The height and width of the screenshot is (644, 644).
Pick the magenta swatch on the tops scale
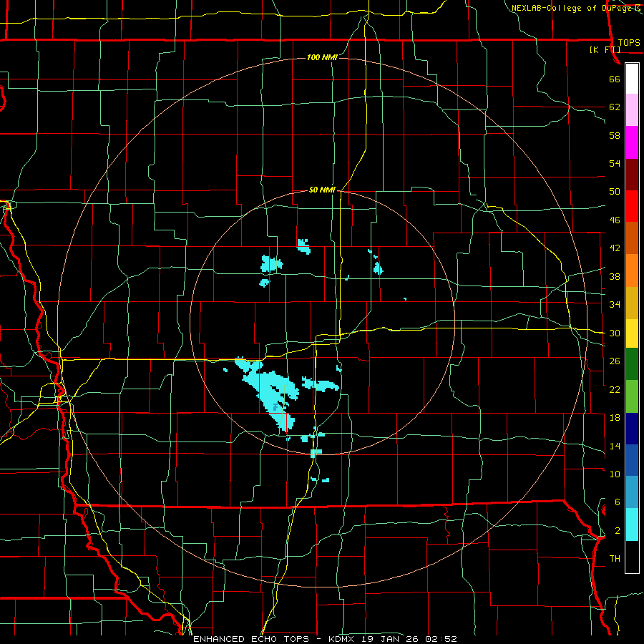[x=632, y=142]
